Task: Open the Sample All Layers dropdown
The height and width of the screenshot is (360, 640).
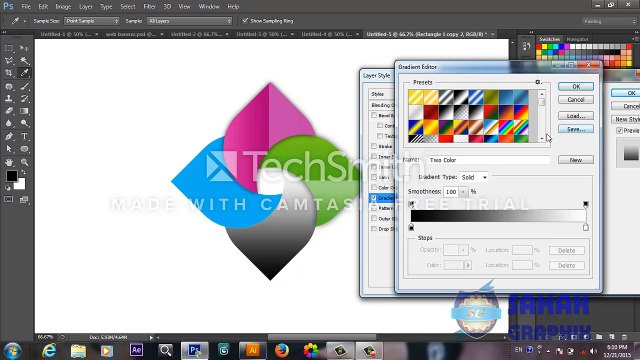Action: [189, 21]
